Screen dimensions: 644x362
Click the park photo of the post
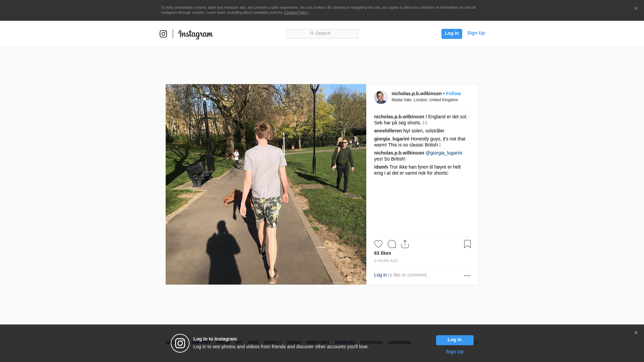[266, 184]
